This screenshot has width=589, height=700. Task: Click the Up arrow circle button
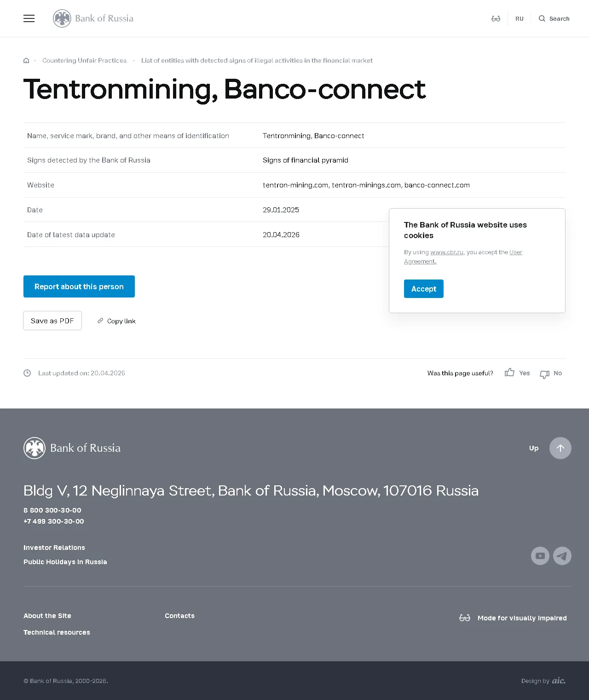pyautogui.click(x=560, y=448)
